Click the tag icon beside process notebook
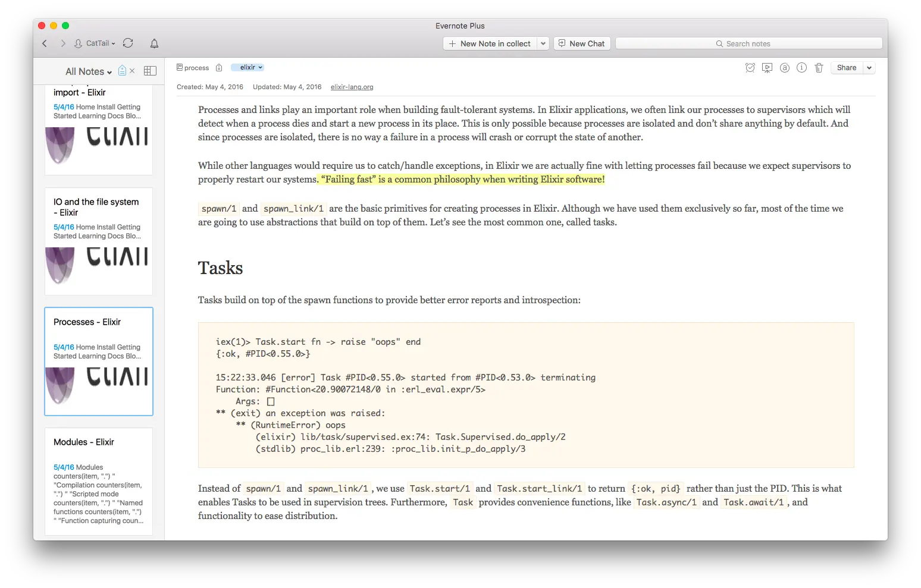The height and width of the screenshot is (588, 921). [219, 68]
